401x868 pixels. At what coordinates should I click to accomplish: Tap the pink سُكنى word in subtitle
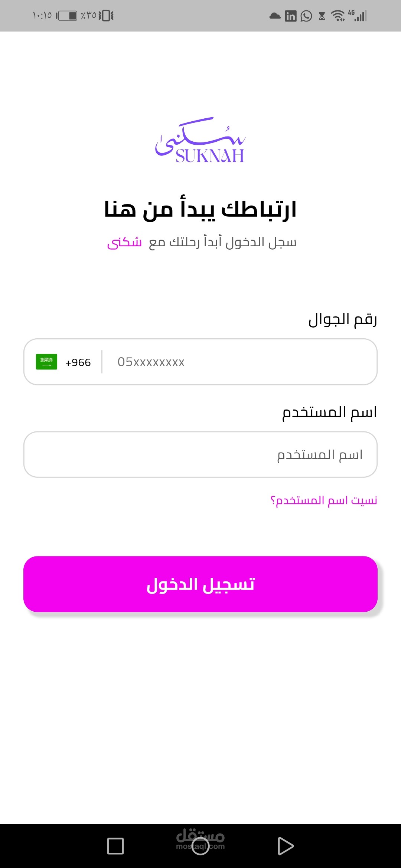(125, 243)
